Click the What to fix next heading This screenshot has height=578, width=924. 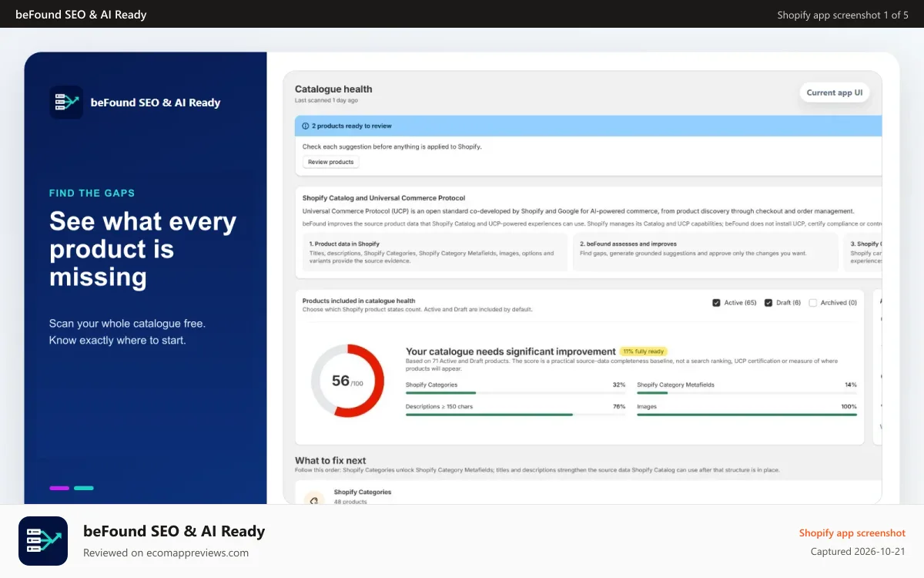point(330,461)
